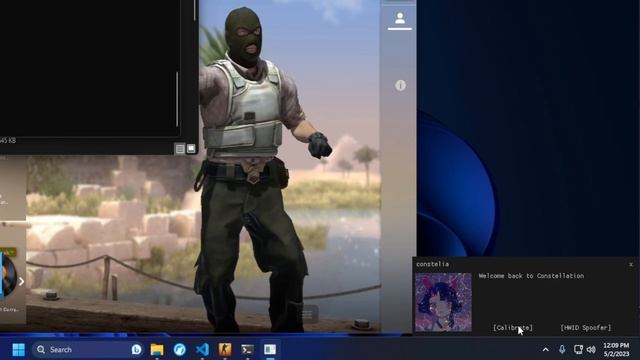Open the [HWID Spoofer] option
The height and width of the screenshot is (360, 640).
[586, 327]
